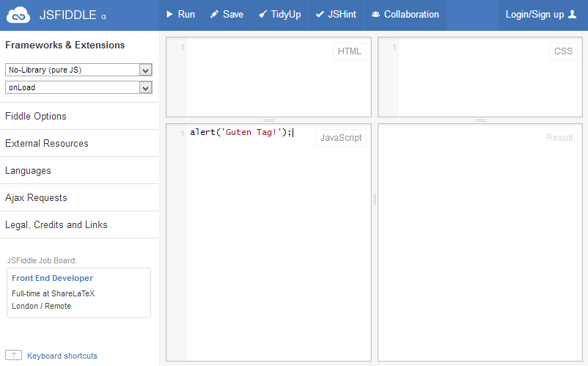This screenshot has width=588, height=366.
Task: Click the Result panel label
Action: [559, 138]
